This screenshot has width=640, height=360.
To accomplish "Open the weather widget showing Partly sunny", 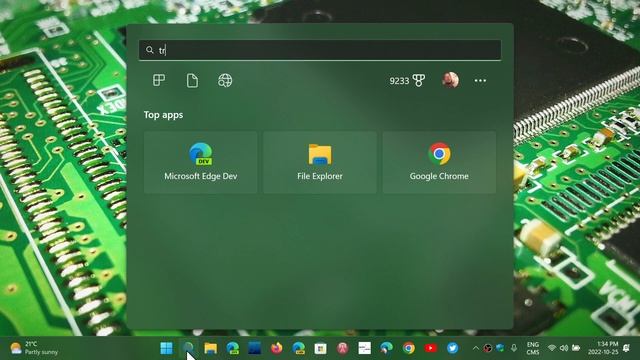I will pos(34,348).
